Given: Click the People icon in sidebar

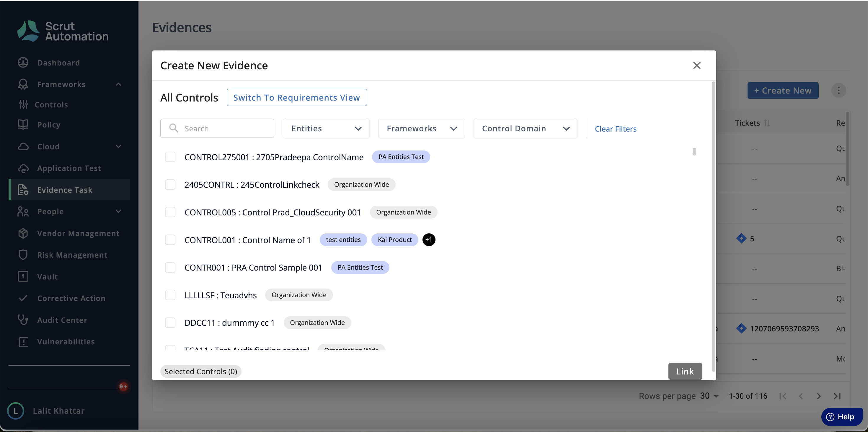Looking at the screenshot, I should tap(23, 212).
